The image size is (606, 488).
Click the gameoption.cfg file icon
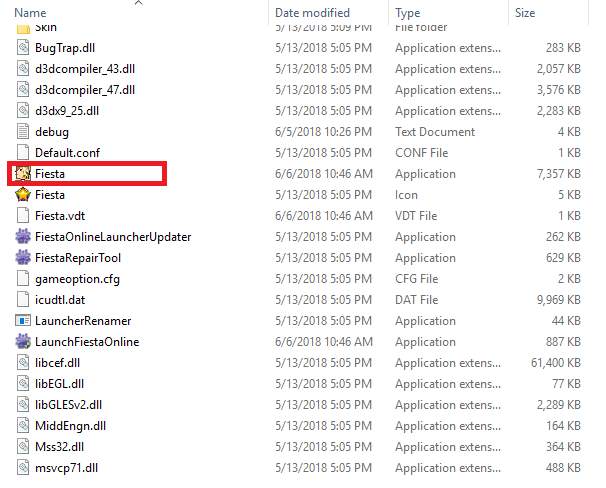click(23, 279)
